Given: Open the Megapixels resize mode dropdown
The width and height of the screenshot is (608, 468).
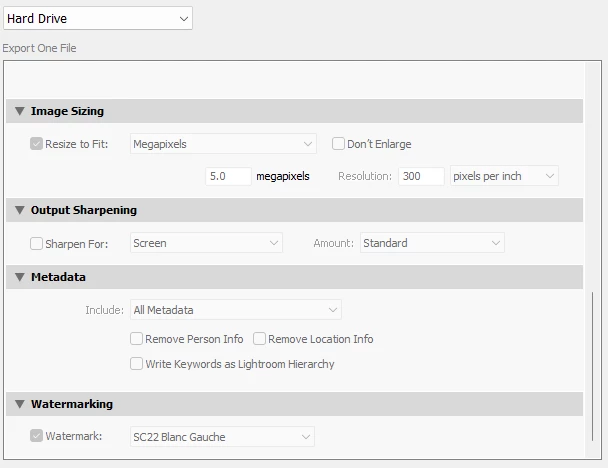Looking at the screenshot, I should [223, 144].
